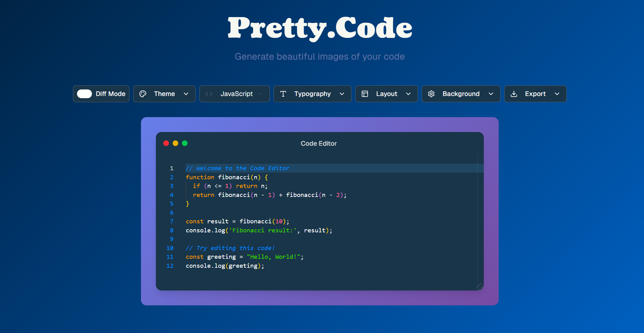Expand the Typography dropdown chevron
Screen dimensions: 644x333
point(342,94)
